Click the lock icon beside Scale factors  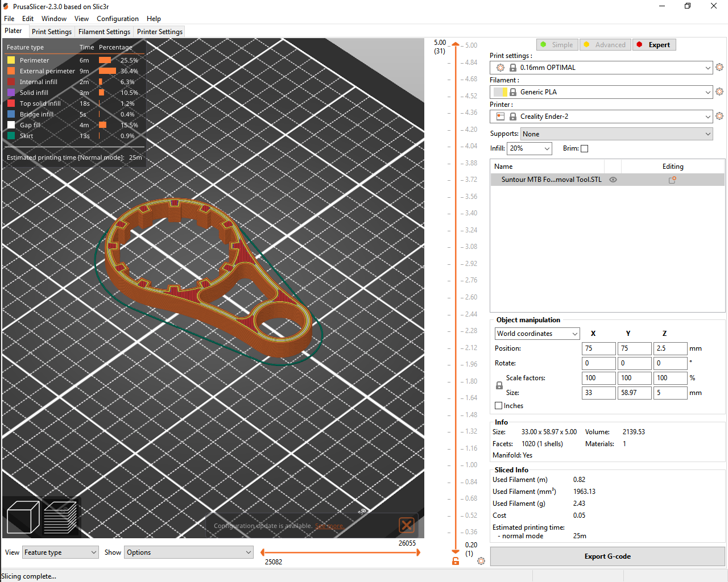[499, 385]
